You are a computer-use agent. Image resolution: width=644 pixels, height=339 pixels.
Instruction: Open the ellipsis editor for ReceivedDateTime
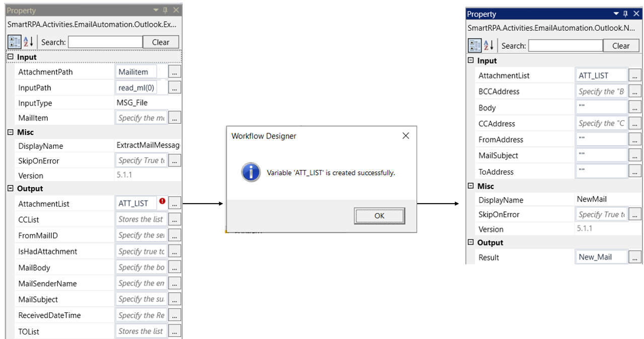[174, 315]
